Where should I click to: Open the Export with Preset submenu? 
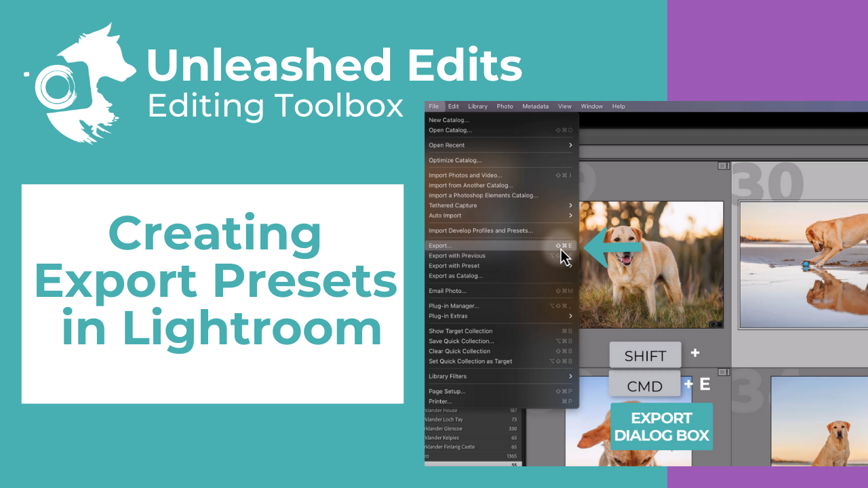501,266
